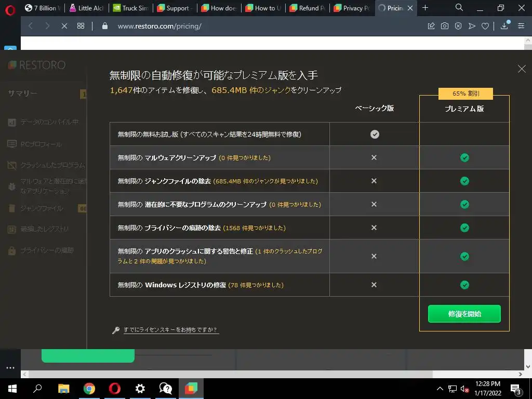Click the malware cleanup Basic X mark
532x399 pixels.
[374, 157]
